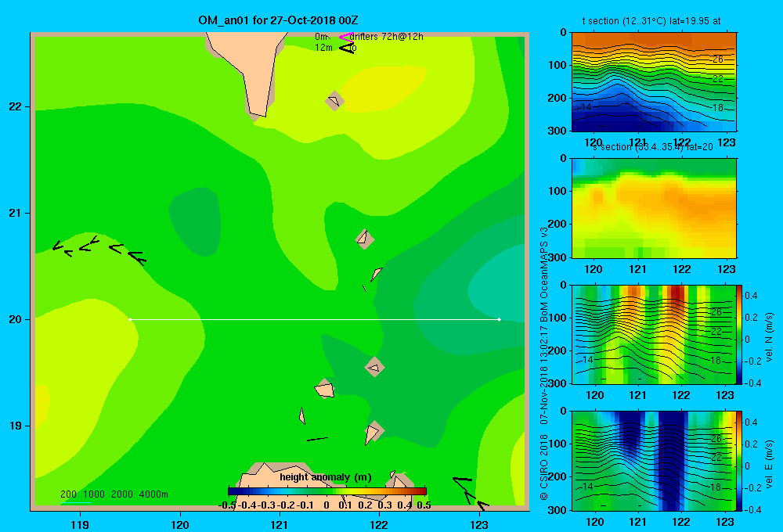Click the main map longitude axis label 123
This screenshot has width=783, height=532.
coord(479,524)
